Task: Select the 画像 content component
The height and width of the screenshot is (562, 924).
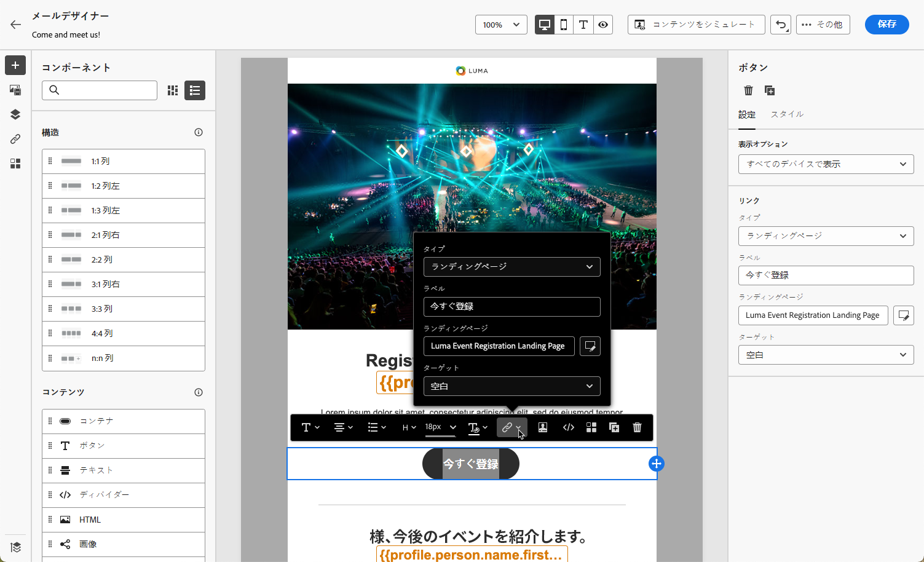Action: click(124, 544)
